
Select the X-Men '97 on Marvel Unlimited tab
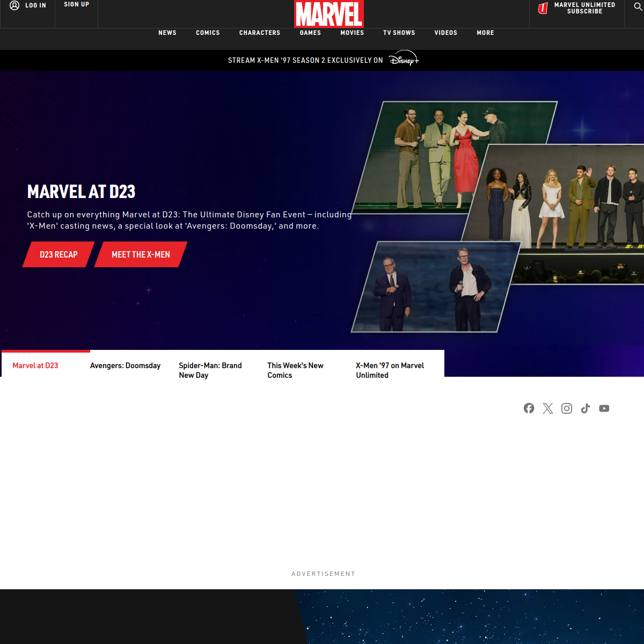click(x=390, y=370)
